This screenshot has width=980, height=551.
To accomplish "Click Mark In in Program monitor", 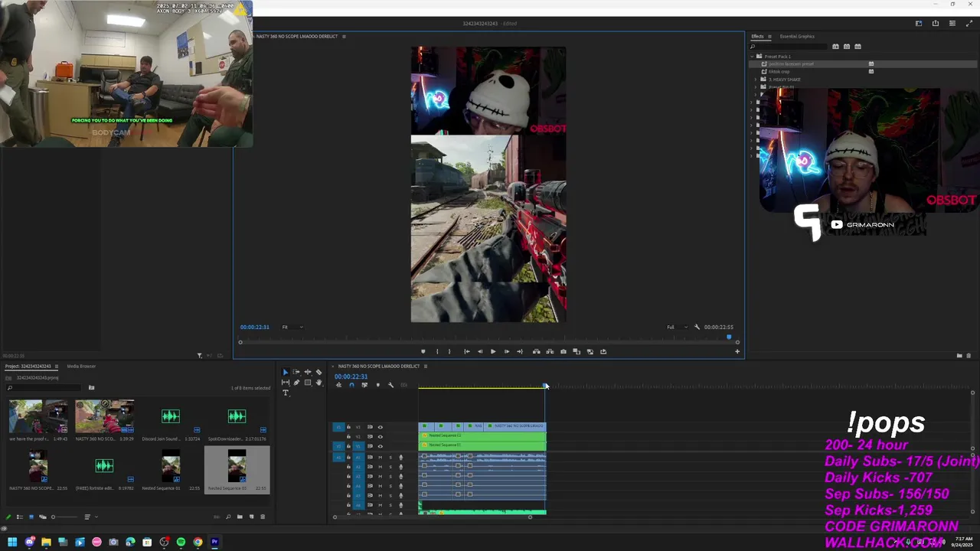I will click(x=437, y=351).
